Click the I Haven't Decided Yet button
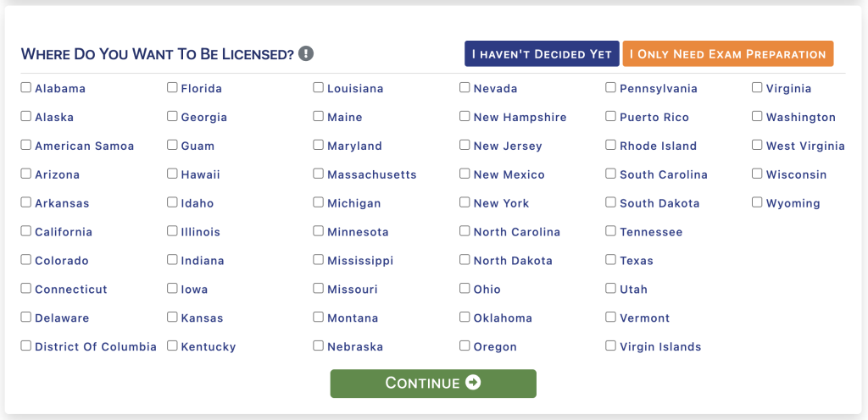This screenshot has height=420, width=868. pos(542,53)
